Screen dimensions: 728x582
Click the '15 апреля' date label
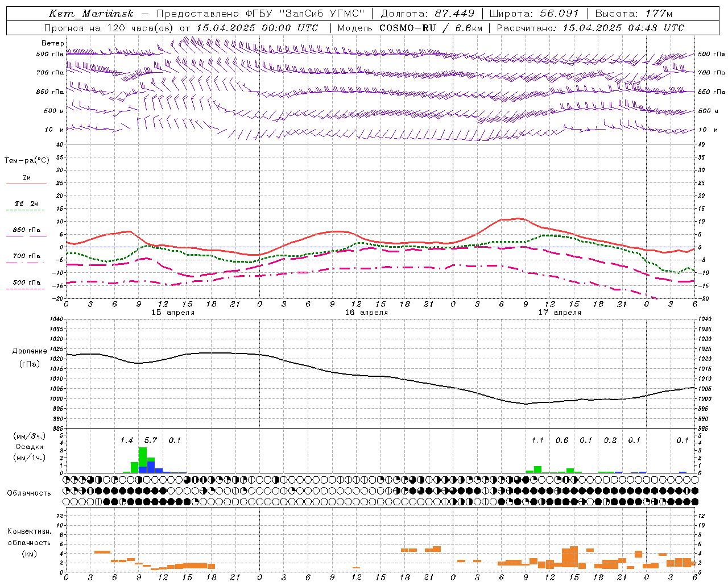(173, 312)
